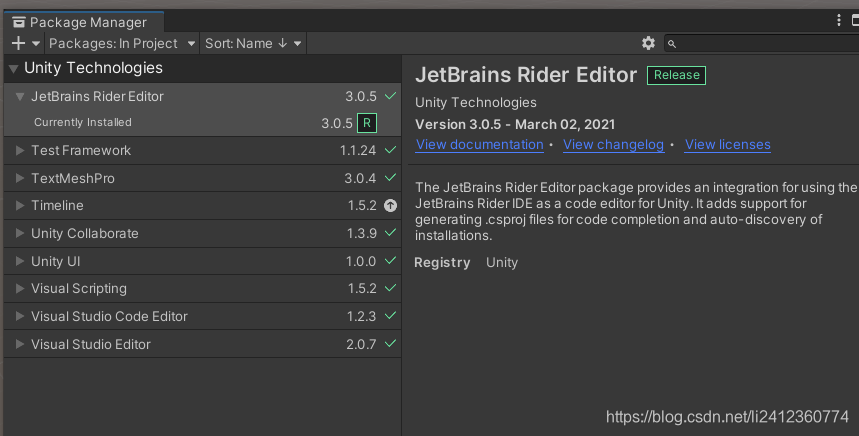Open the add-package dropdown arrow next to plus
Image resolution: width=859 pixels, height=436 pixels.
[x=36, y=43]
